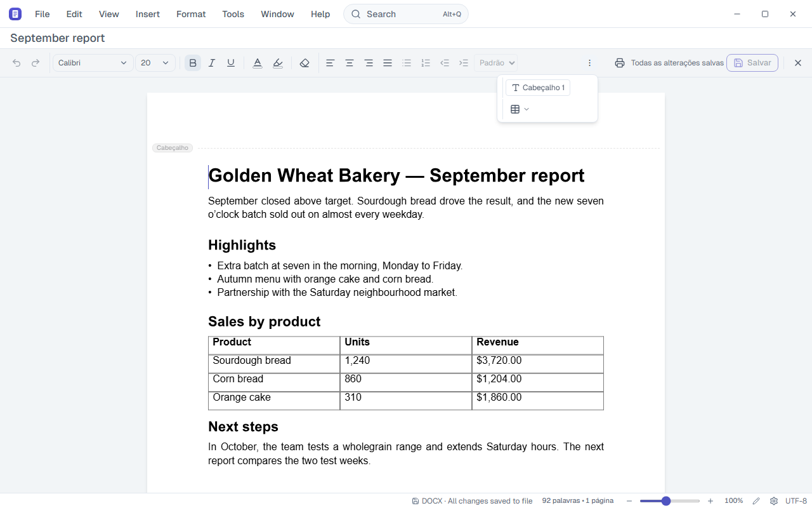Align text left
812x508 pixels.
tap(330, 63)
